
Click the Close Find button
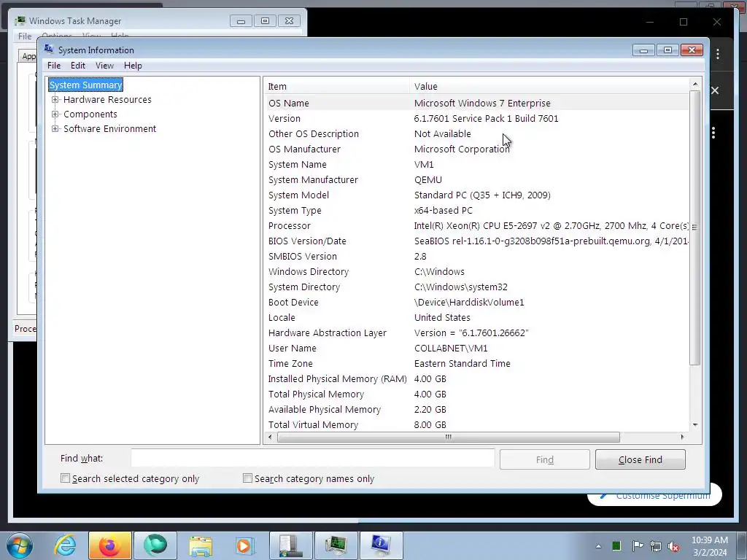pos(640,459)
